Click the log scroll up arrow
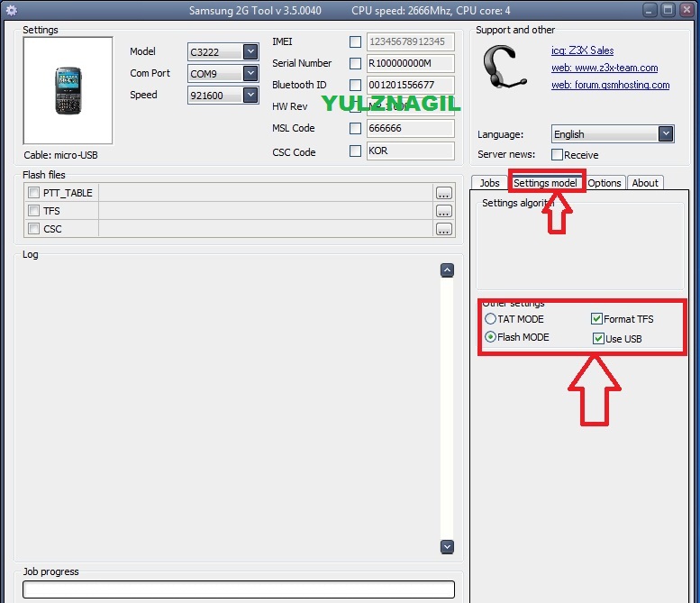Viewport: 700px width, 603px height. point(447,270)
